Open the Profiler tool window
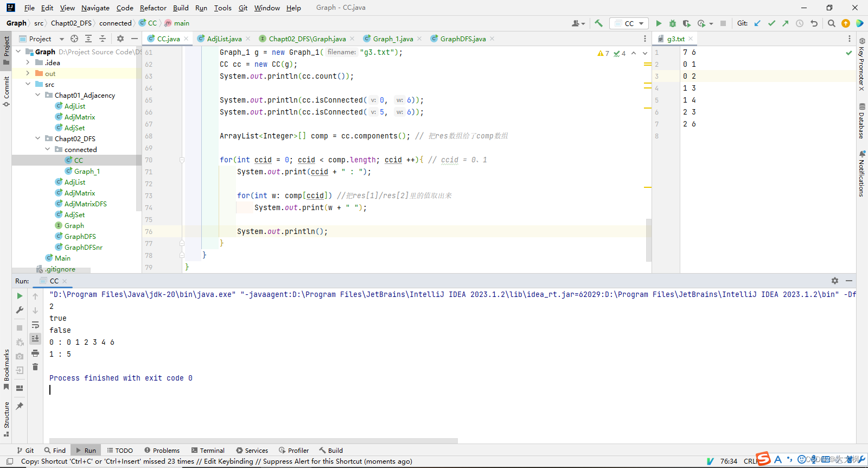868x468 pixels. pos(293,450)
